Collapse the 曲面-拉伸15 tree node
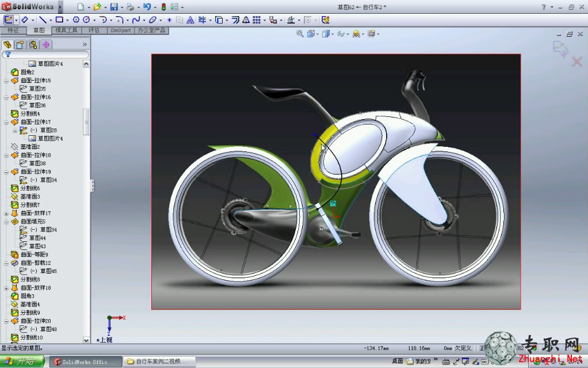The image size is (588, 368). coord(6,81)
